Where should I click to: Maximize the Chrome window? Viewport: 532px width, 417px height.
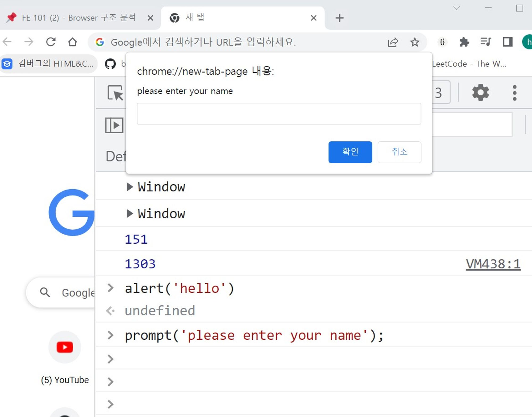click(519, 8)
